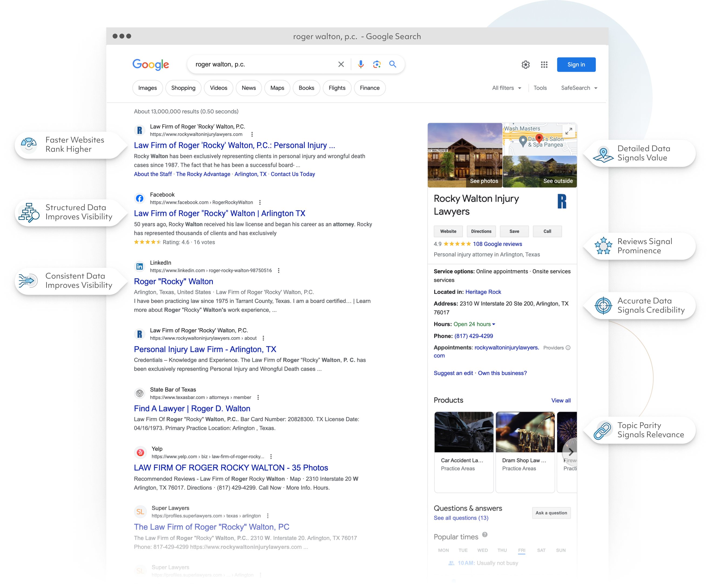Activate voice search with the microphone icon
This screenshot has height=588, width=714.
tap(361, 64)
